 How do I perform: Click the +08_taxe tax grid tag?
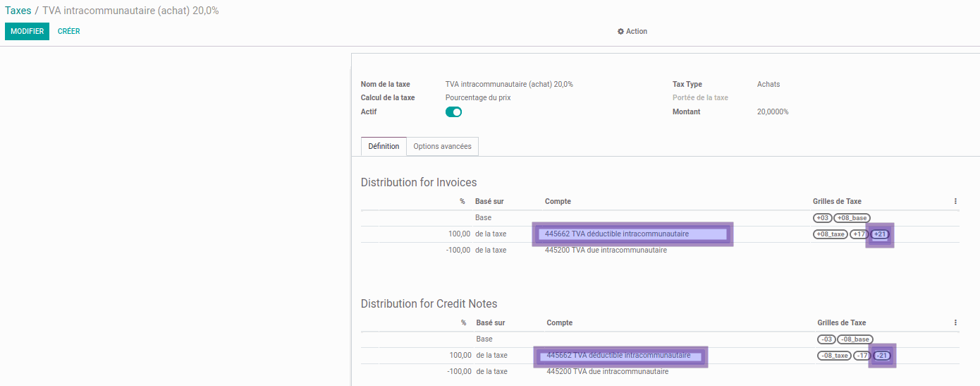[x=830, y=234]
